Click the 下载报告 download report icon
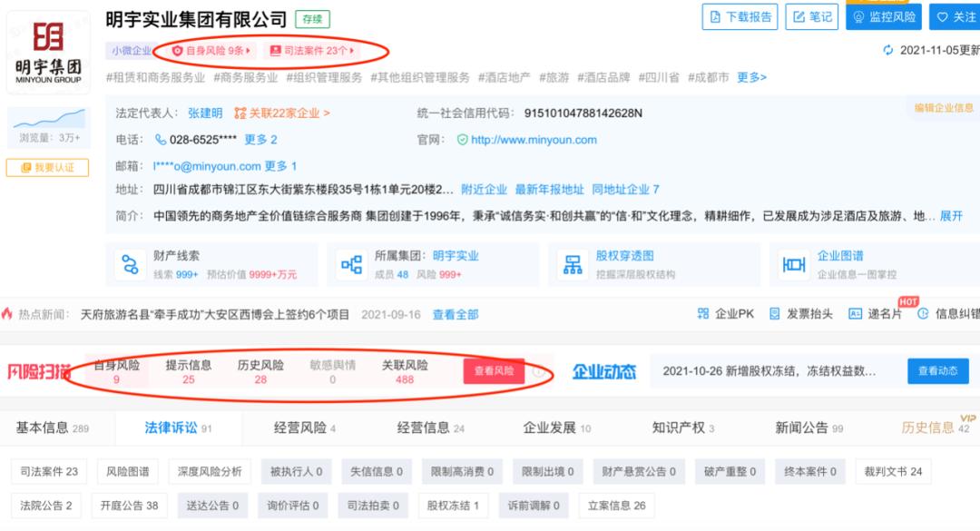 point(740,17)
